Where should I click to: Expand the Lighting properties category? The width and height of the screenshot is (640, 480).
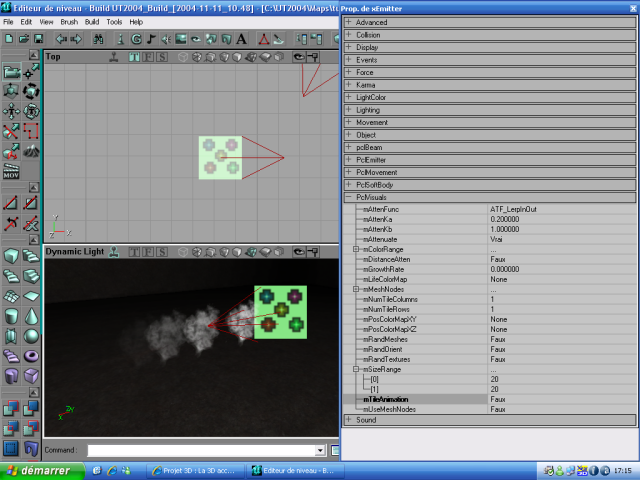(x=348, y=110)
